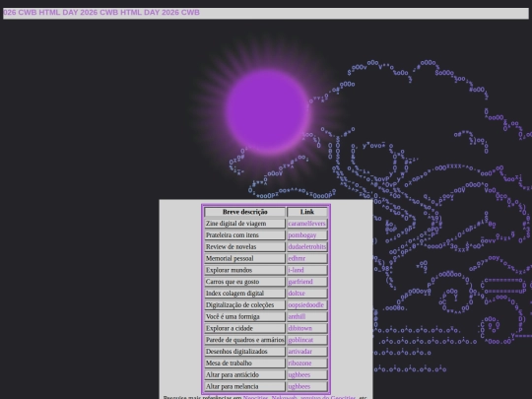Click the dibitown link

point(299,328)
